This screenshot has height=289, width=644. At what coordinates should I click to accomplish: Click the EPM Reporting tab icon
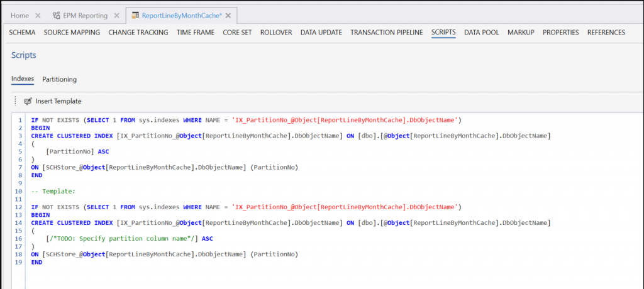(x=57, y=15)
